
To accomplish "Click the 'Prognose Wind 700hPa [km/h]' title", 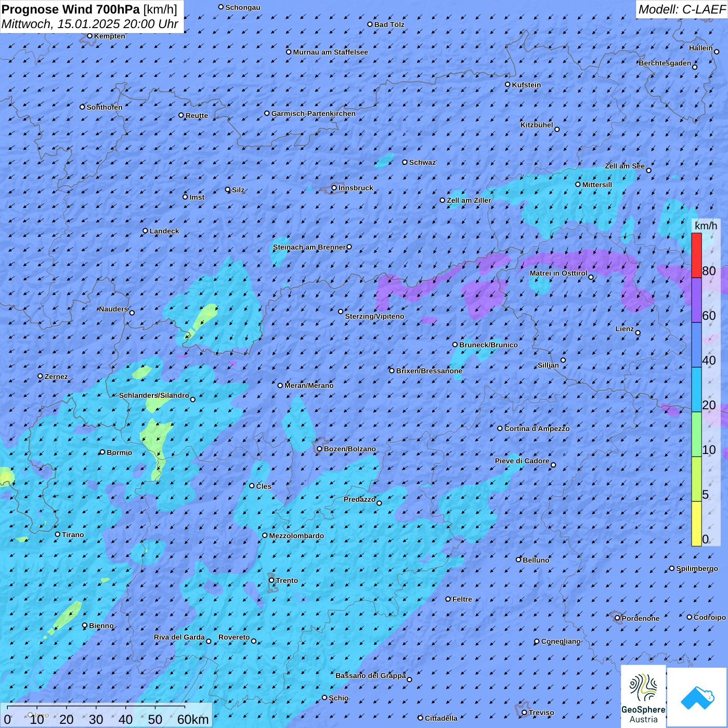I will pyautogui.click(x=89, y=9).
